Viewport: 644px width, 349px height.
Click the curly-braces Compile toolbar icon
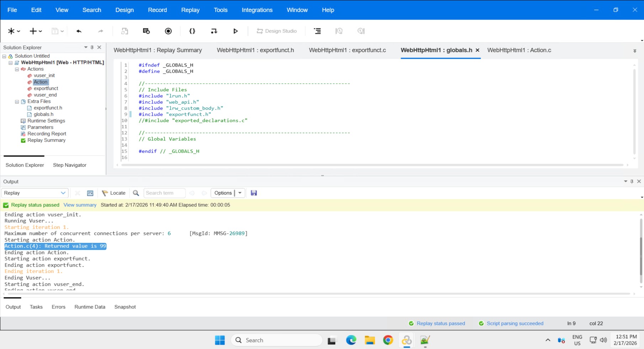(x=192, y=31)
